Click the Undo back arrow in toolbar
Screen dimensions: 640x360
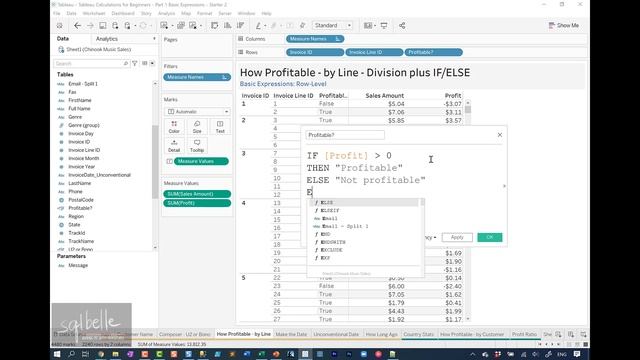coord(77,26)
